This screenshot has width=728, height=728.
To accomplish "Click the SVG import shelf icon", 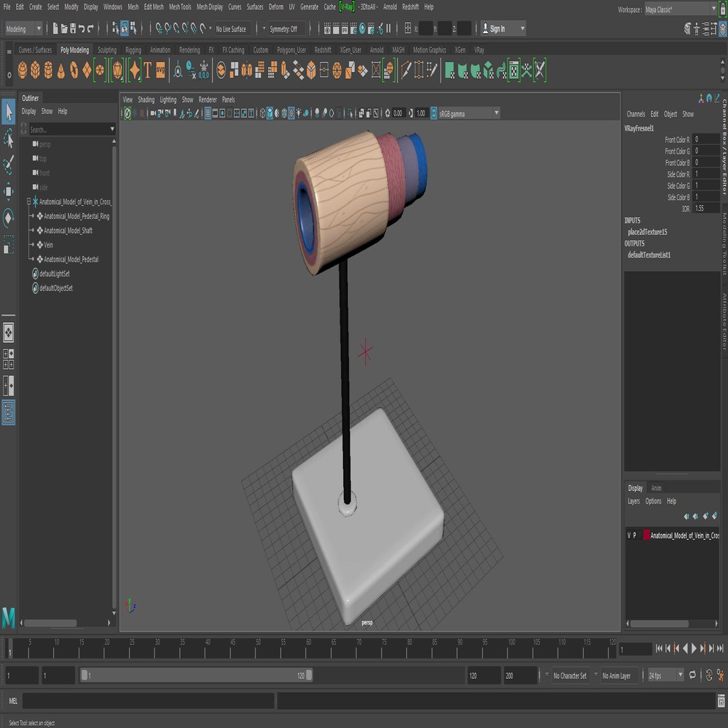I will click(160, 71).
